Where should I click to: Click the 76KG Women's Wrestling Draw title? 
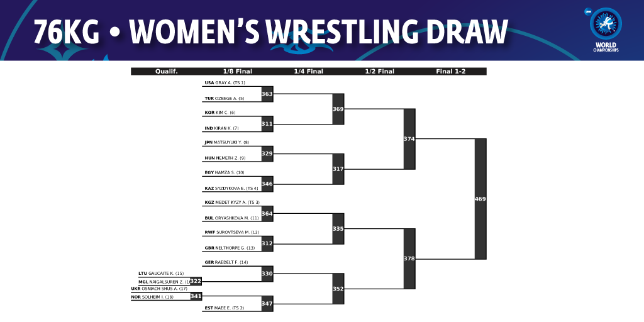(x=271, y=31)
